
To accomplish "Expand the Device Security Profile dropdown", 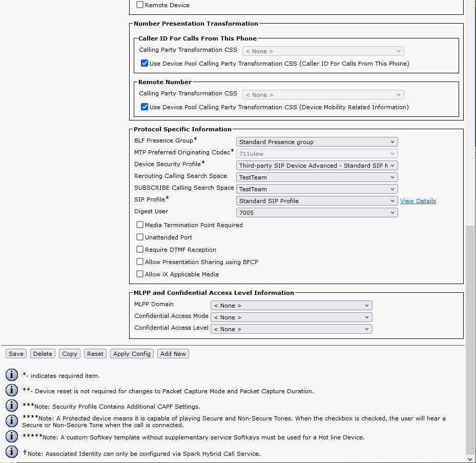I will tap(317, 166).
